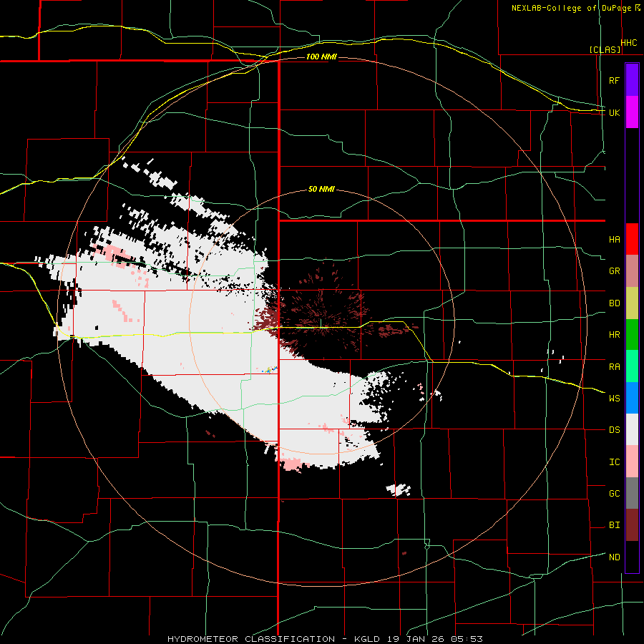This screenshot has height=644, width=644.
Task: Click the UK legend label
Action: pos(614,112)
